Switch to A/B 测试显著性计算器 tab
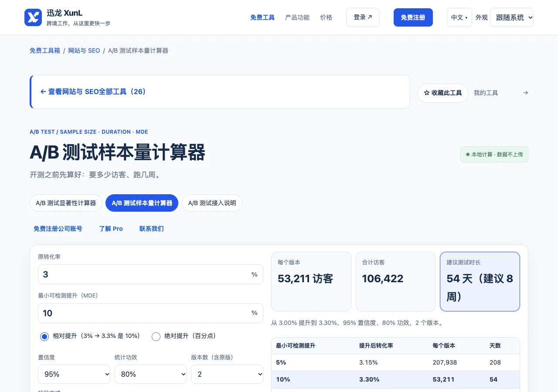This screenshot has height=392, width=558. point(66,203)
